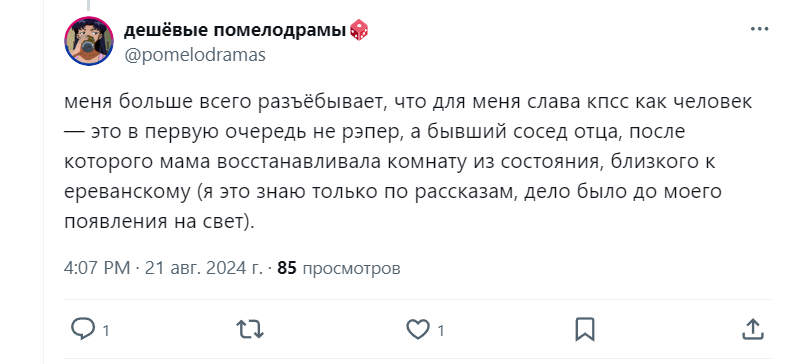
Task: View the 85 просмотров analytics
Action: tap(339, 268)
